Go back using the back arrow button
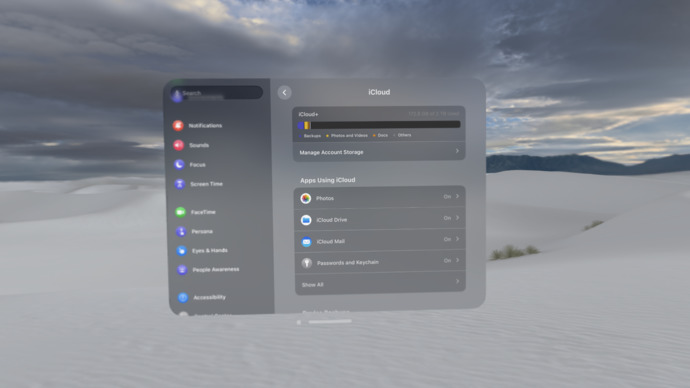The height and width of the screenshot is (388, 690). (x=284, y=92)
